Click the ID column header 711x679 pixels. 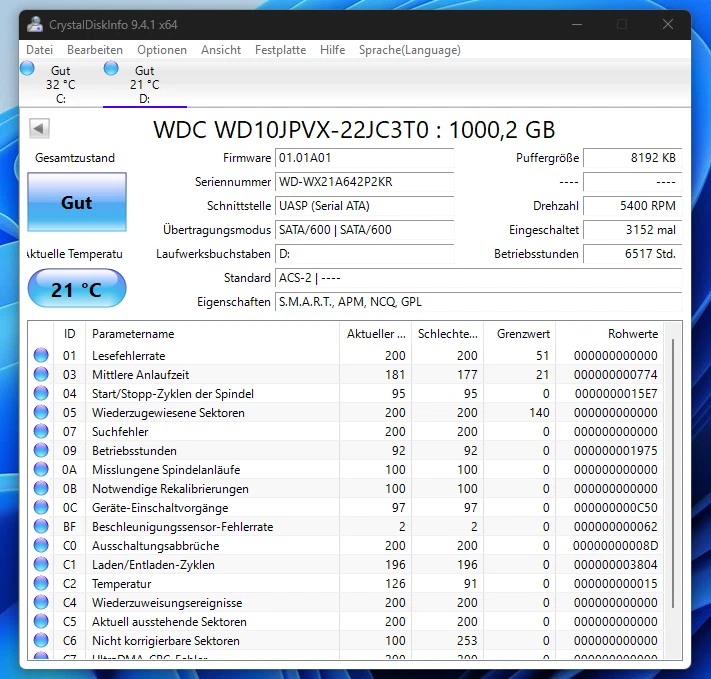click(x=69, y=334)
